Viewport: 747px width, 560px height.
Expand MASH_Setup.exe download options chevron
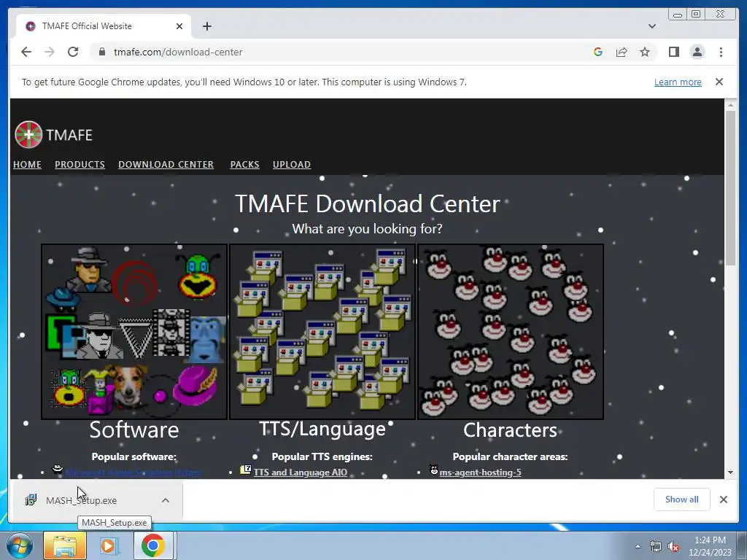166,500
